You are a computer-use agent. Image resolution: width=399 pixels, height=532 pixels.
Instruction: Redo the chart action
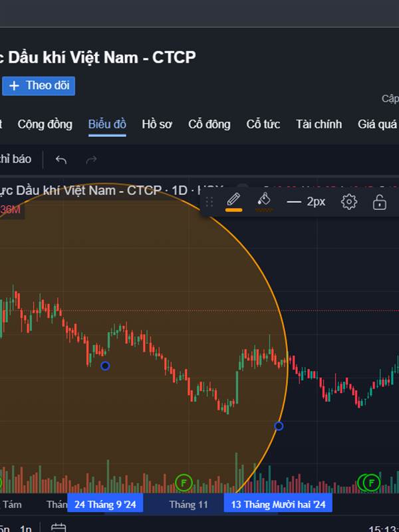[x=91, y=160]
